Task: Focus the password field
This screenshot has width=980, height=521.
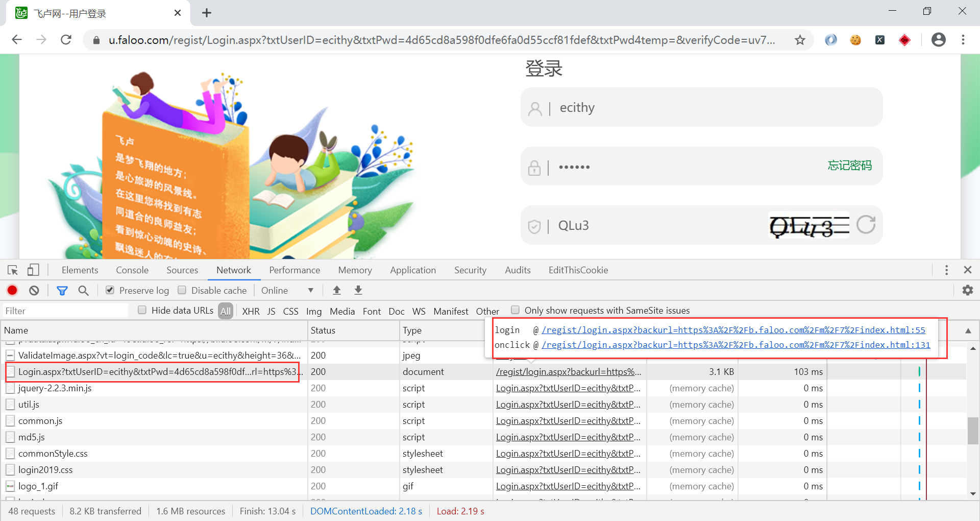Action: point(702,167)
